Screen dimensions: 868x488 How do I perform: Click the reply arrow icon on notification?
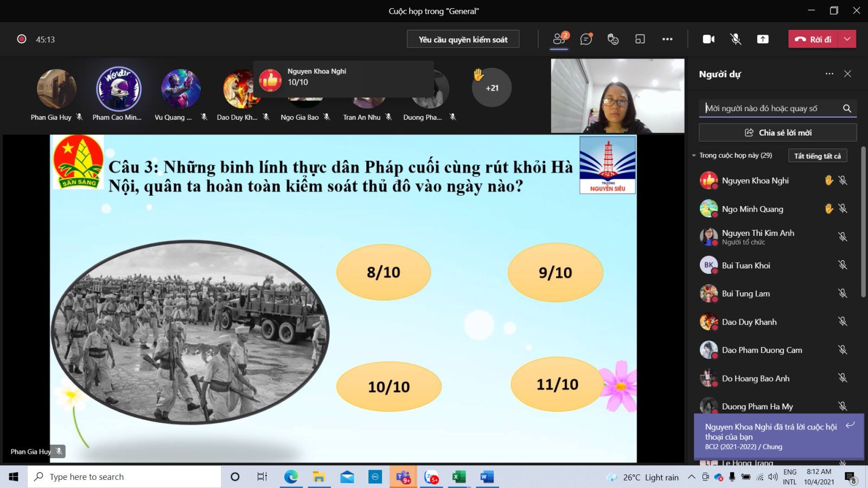click(850, 425)
